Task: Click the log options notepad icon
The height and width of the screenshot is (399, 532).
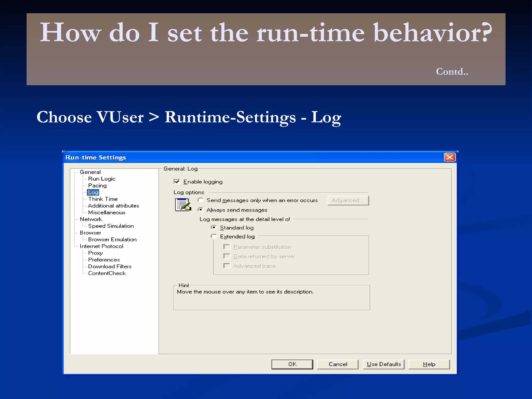Action: pos(183,205)
